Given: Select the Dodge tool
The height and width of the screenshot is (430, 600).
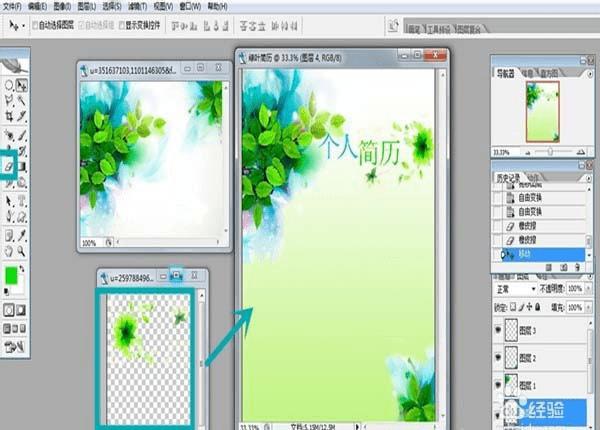Looking at the screenshot, I should [x=22, y=183].
